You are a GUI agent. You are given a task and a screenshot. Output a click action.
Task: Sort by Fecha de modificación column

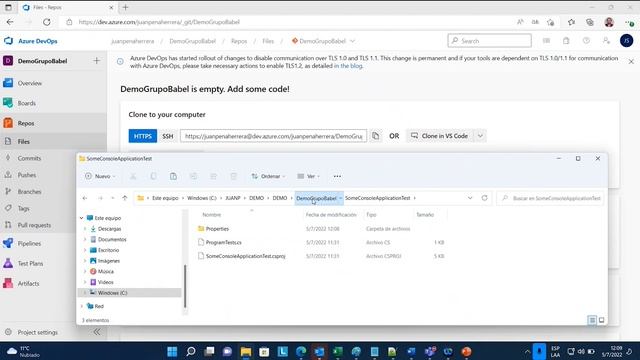coord(331,215)
